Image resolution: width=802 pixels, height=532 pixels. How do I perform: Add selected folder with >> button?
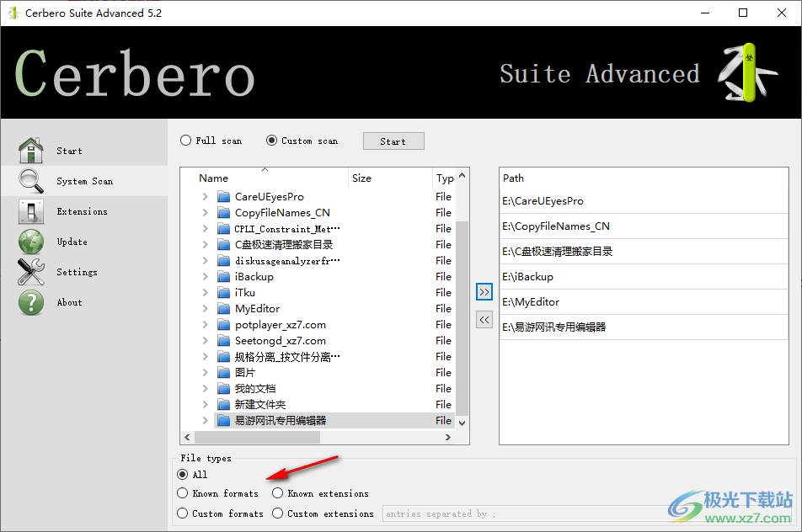coord(484,292)
